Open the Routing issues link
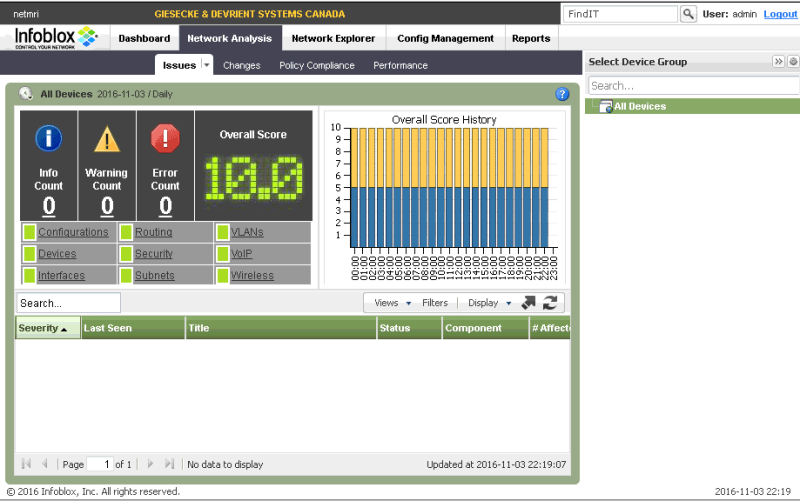 point(153,232)
